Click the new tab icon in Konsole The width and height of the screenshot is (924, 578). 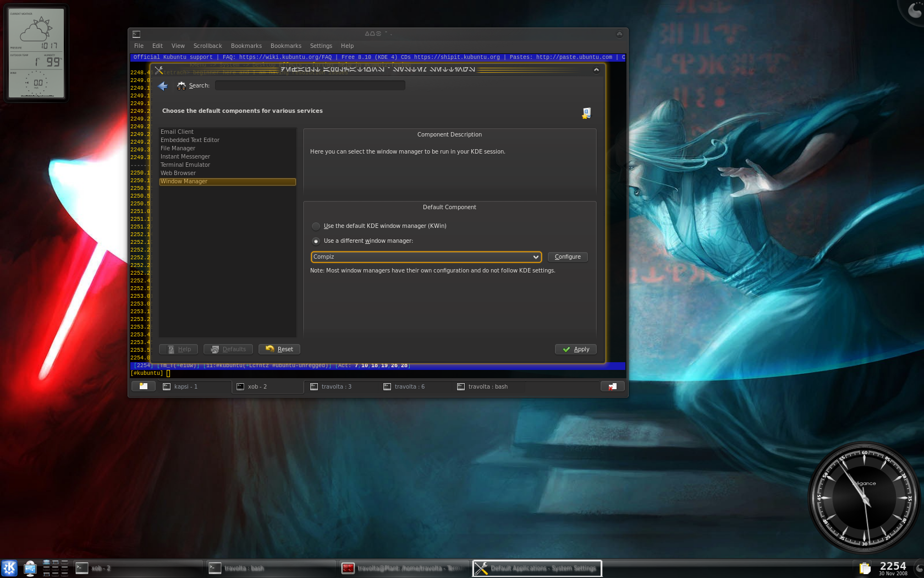[x=144, y=386]
